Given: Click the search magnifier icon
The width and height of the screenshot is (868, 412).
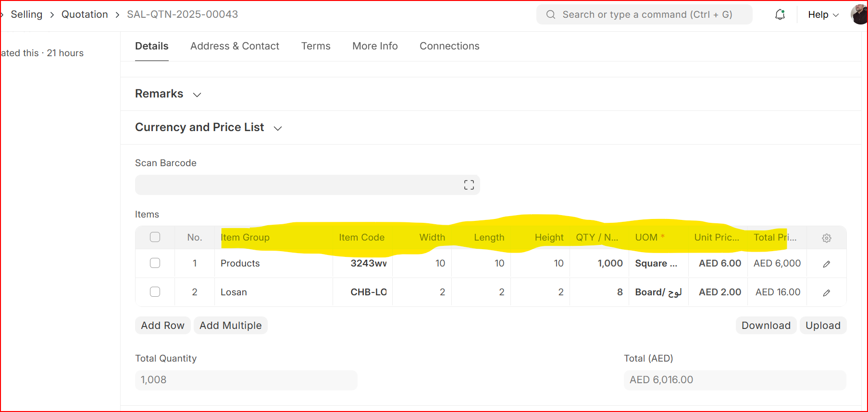Looking at the screenshot, I should [x=551, y=15].
